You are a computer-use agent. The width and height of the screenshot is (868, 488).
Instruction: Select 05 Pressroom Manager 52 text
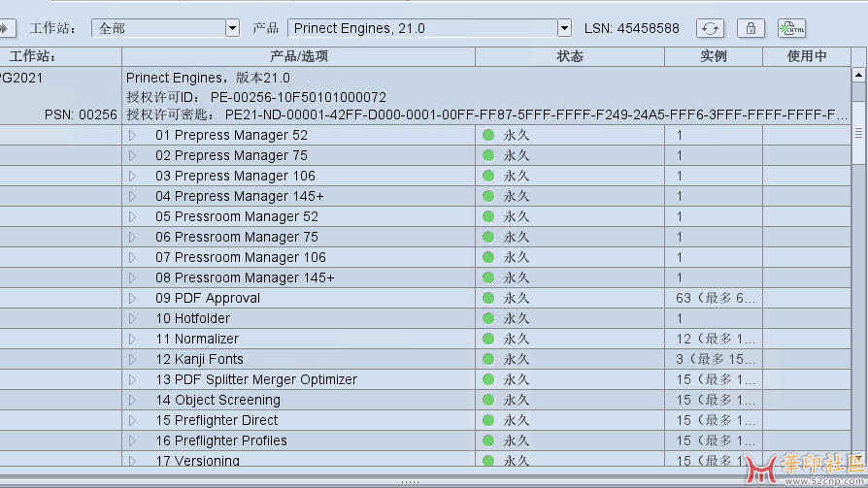coord(237,217)
